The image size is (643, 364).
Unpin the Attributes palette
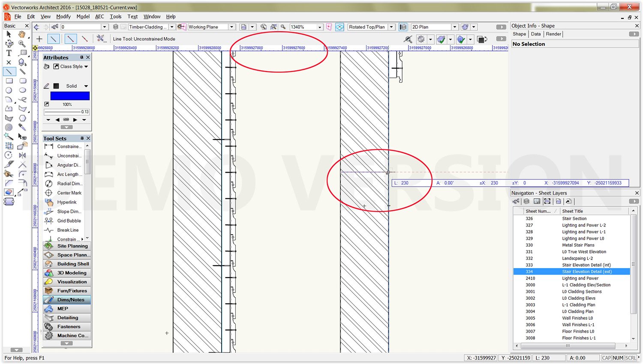pyautogui.click(x=81, y=57)
